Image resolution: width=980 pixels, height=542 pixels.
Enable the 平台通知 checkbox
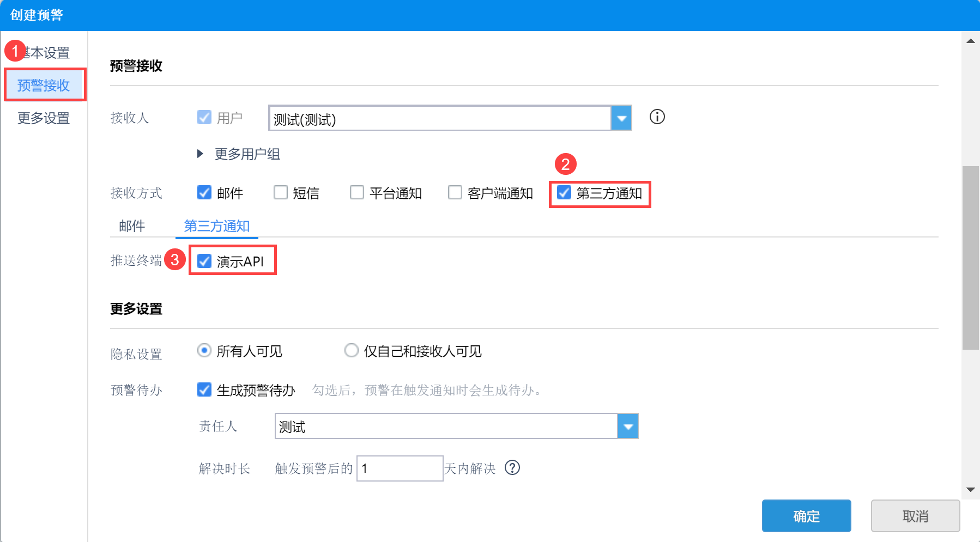tap(357, 192)
